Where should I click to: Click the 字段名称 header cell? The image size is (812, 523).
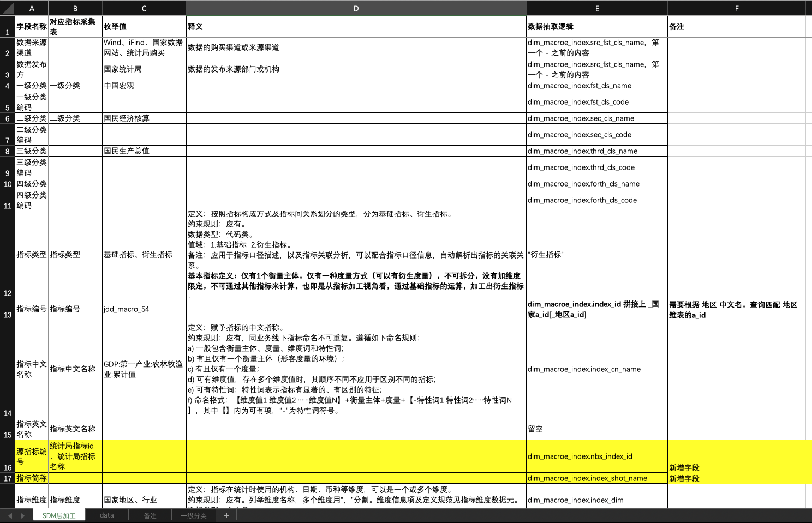click(32, 26)
